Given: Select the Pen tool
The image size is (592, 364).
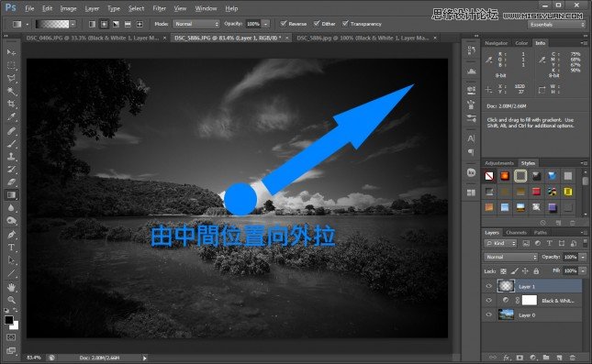Looking at the screenshot, I should click(11, 235).
